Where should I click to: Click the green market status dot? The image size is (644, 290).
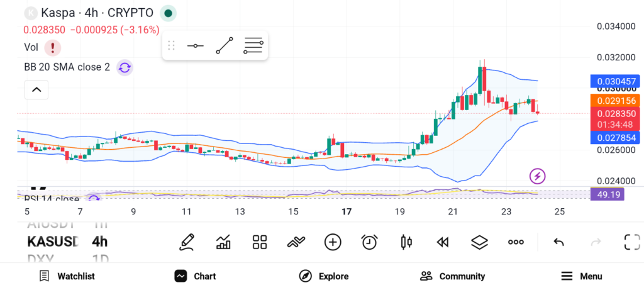[168, 13]
